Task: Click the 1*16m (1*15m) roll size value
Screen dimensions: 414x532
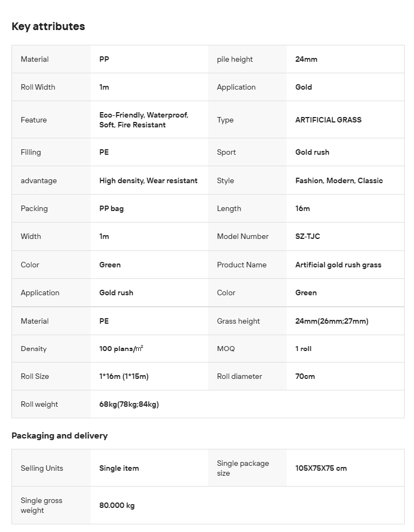Action: tap(124, 376)
